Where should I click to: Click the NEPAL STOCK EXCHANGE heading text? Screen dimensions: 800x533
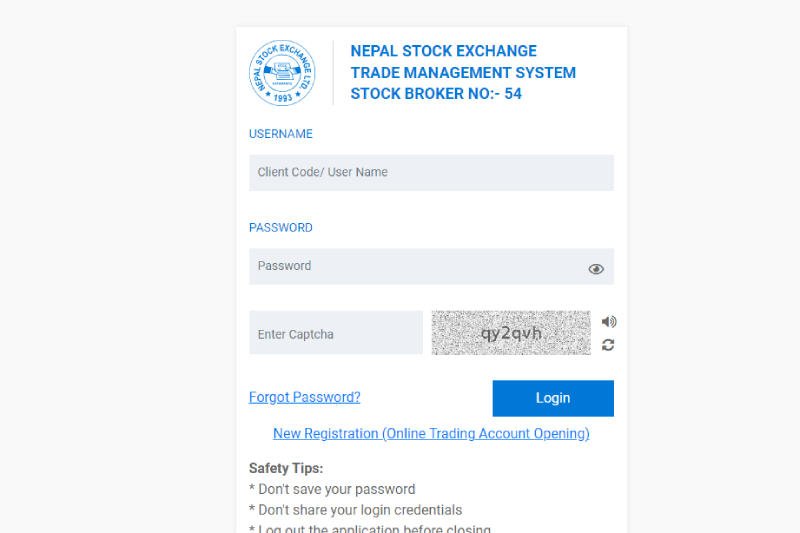(x=443, y=51)
